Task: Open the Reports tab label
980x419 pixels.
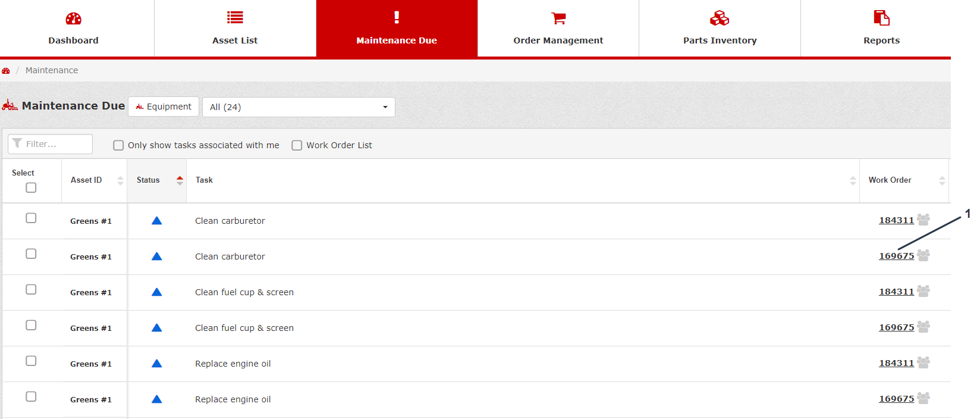Action: tap(881, 40)
